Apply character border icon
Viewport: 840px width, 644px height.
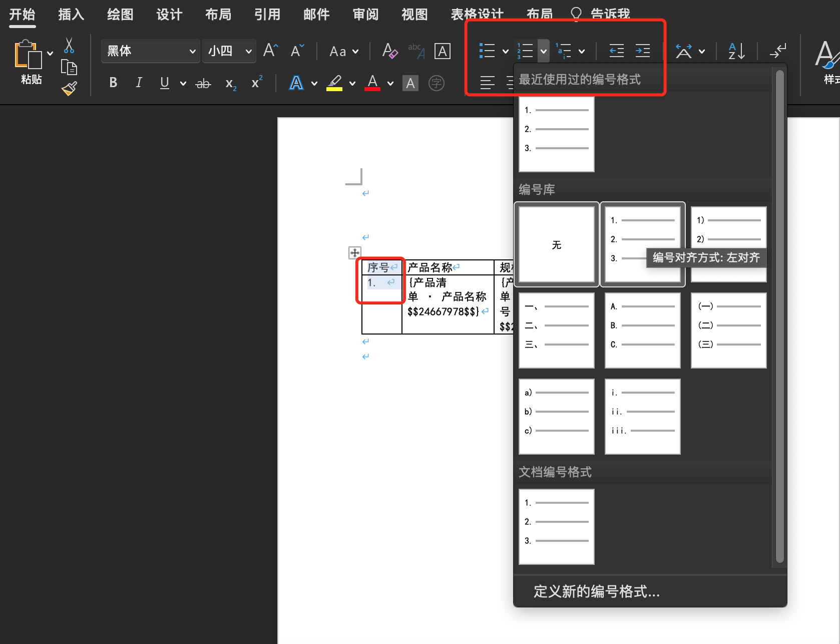tap(443, 51)
